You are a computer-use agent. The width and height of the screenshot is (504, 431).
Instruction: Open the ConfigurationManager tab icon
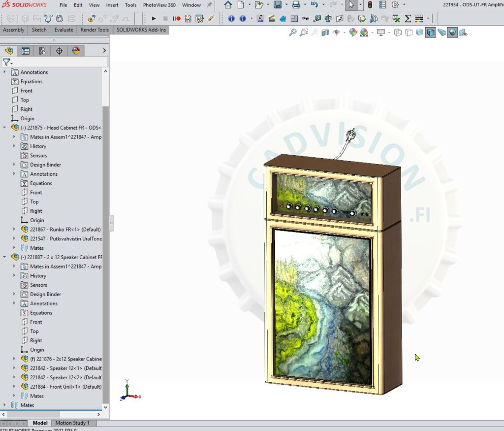point(42,51)
